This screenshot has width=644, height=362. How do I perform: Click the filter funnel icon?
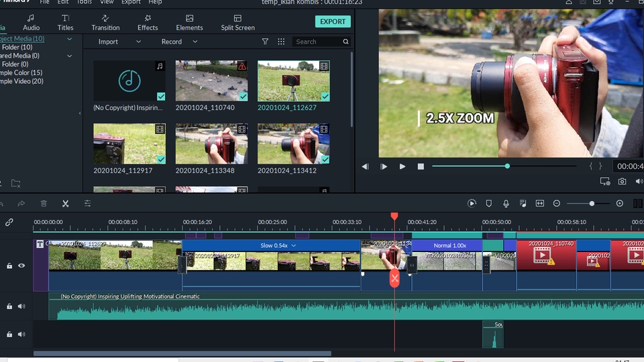point(266,42)
